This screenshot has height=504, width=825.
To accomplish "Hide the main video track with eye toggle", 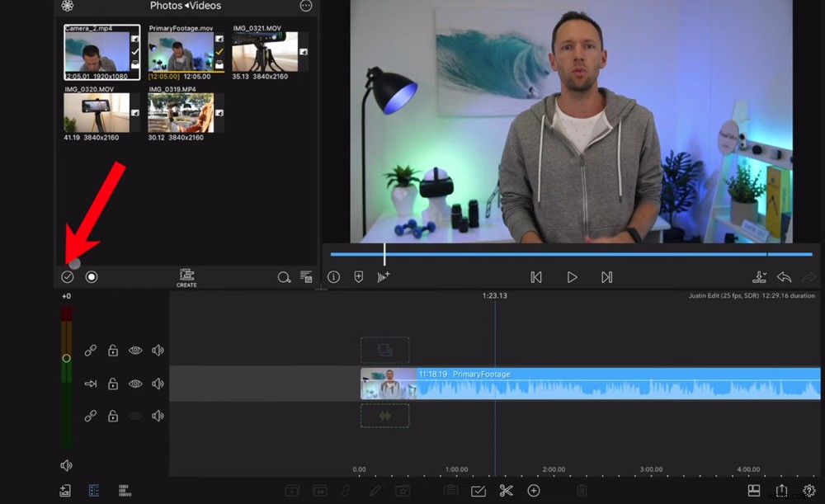I will tap(135, 383).
